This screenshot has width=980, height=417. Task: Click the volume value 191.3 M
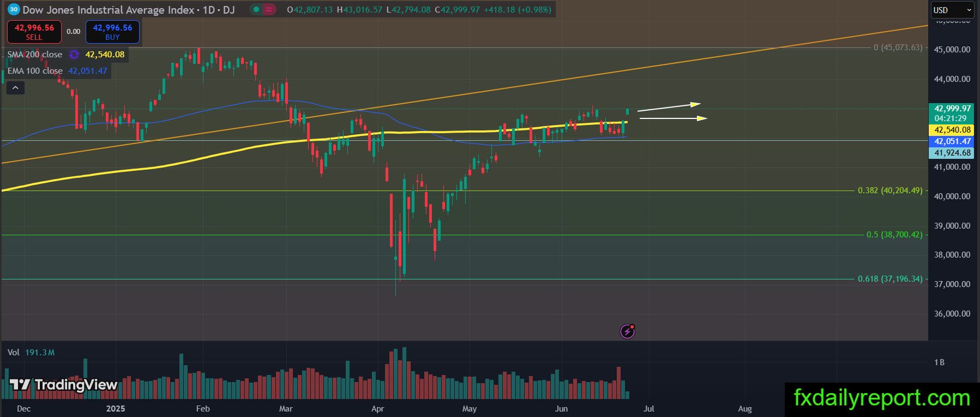click(40, 353)
